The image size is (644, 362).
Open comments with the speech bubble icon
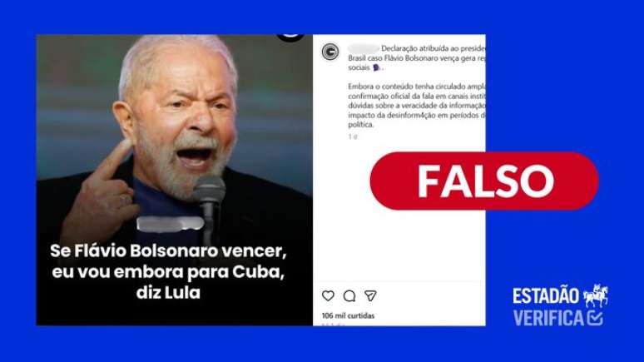click(349, 296)
